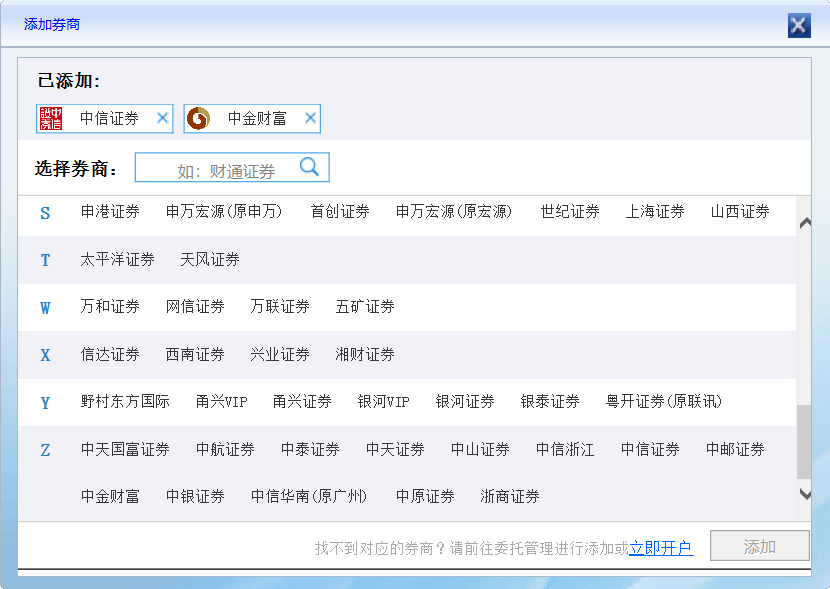Open the 立即开户 link
This screenshot has width=830, height=589.
tap(661, 548)
